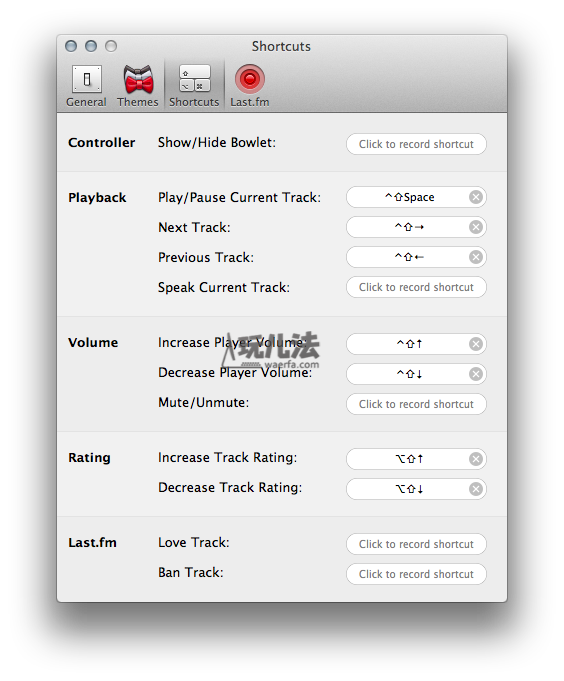Record a shortcut for Speak Current Track
Image resolution: width=564 pixels, height=681 pixels.
(x=416, y=287)
